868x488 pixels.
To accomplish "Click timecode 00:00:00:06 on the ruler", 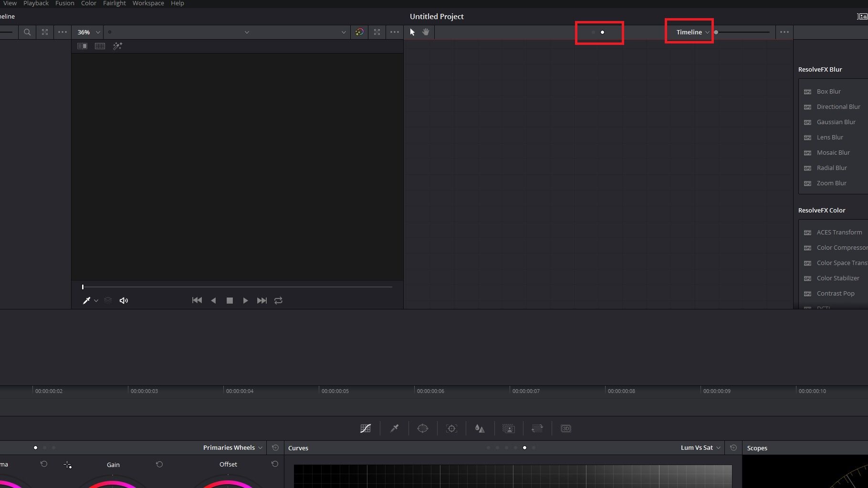I will click(x=430, y=391).
